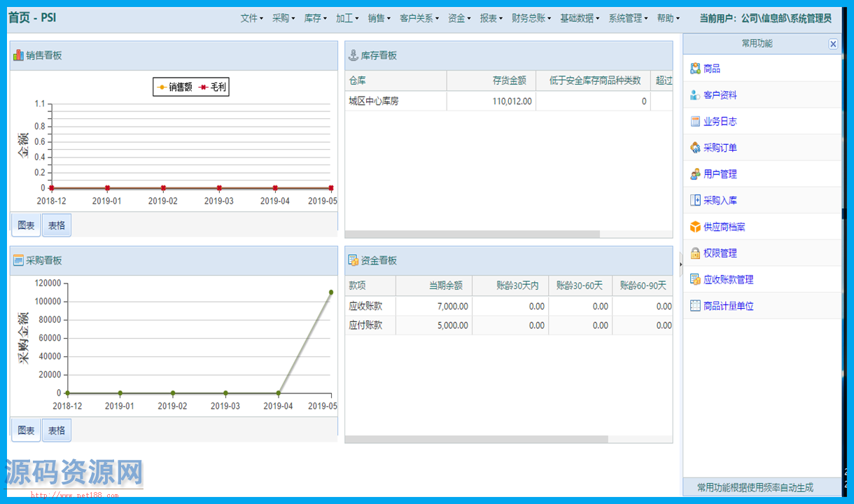Screen dimensions: 854x504
Task: Click inventory board horizontal scrollbar
Action: click(472, 234)
